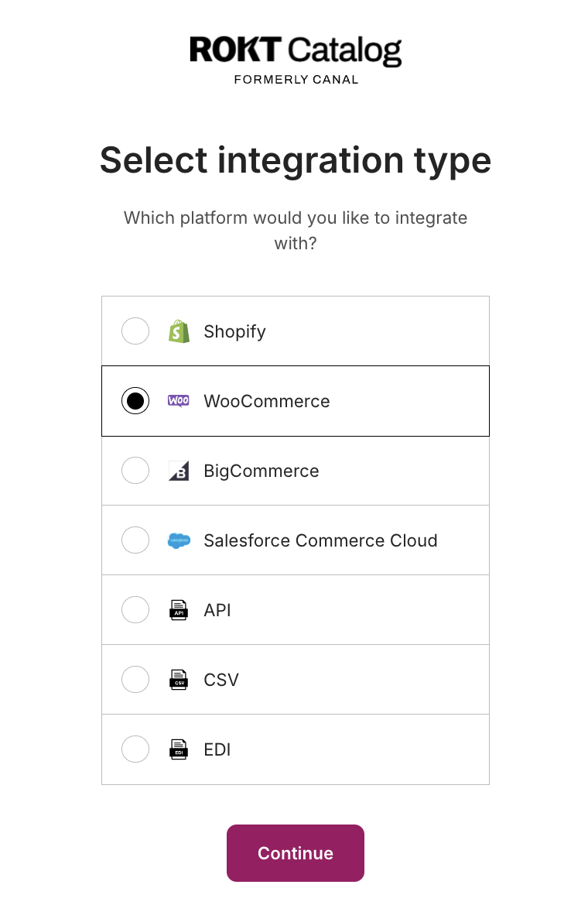This screenshot has width=588, height=912.
Task: Click the EDI file icon
Action: click(x=179, y=749)
